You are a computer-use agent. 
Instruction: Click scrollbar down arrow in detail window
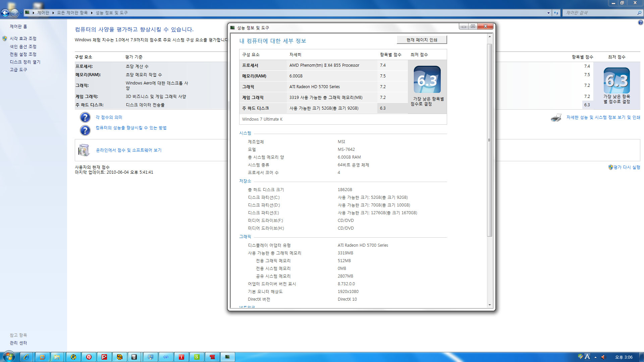click(x=490, y=305)
